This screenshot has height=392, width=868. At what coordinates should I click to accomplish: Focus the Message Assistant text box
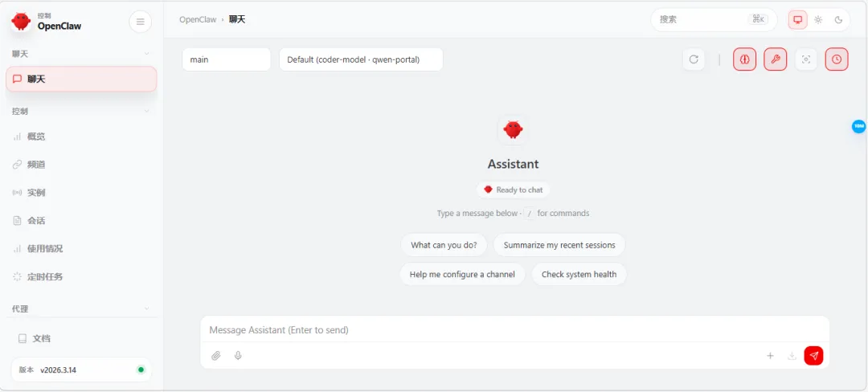click(514, 330)
